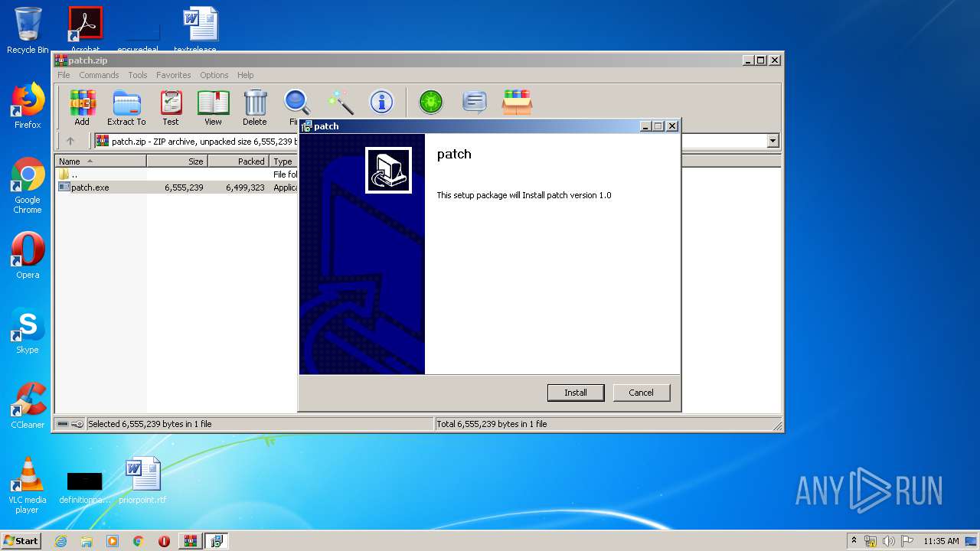
Task: Click Chrome icon in taskbar
Action: (x=139, y=541)
